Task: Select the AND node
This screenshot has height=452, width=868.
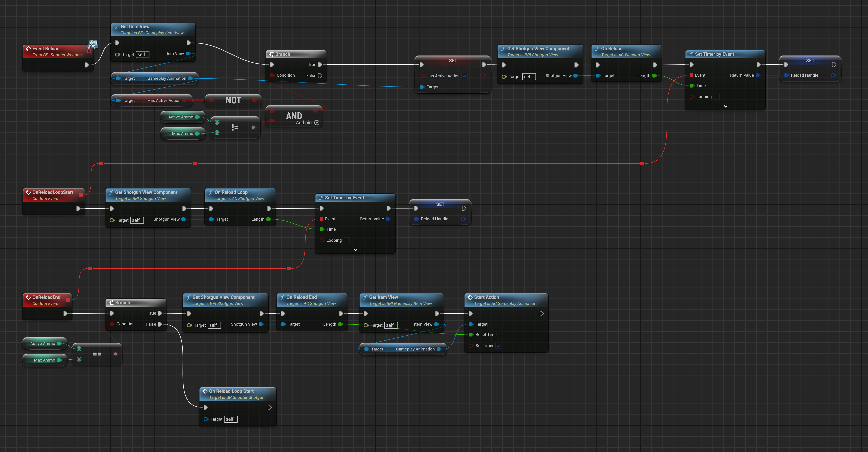Action: tap(294, 116)
